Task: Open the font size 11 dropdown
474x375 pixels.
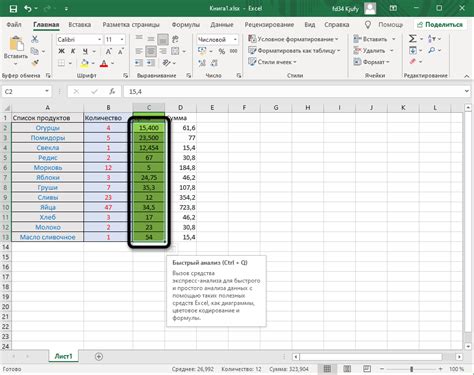Action: pos(122,39)
